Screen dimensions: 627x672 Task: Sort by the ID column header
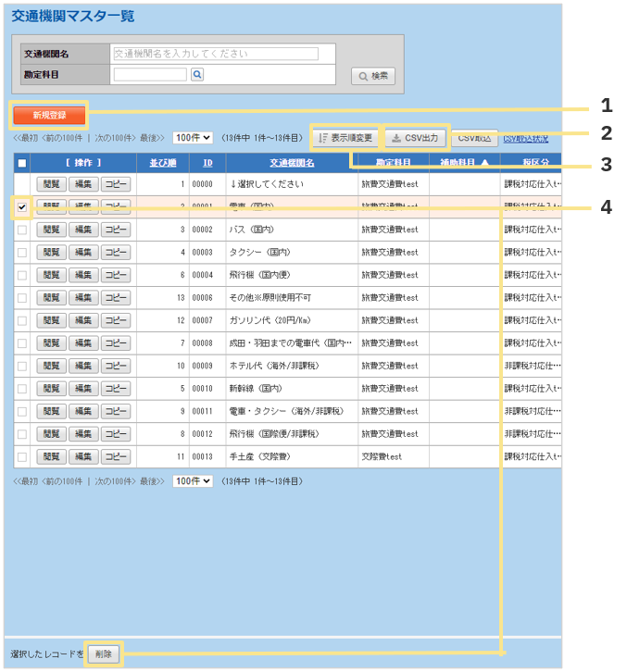pos(207,163)
